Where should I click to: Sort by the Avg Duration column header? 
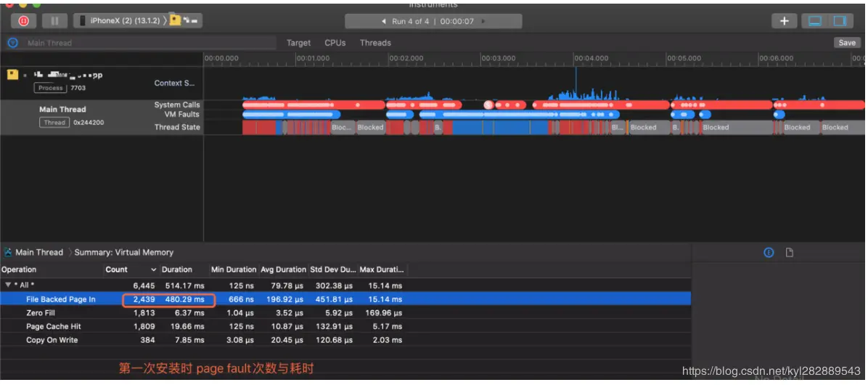[x=283, y=269]
